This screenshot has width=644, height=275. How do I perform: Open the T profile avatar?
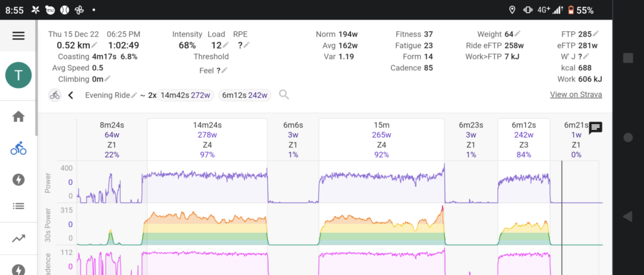18,76
